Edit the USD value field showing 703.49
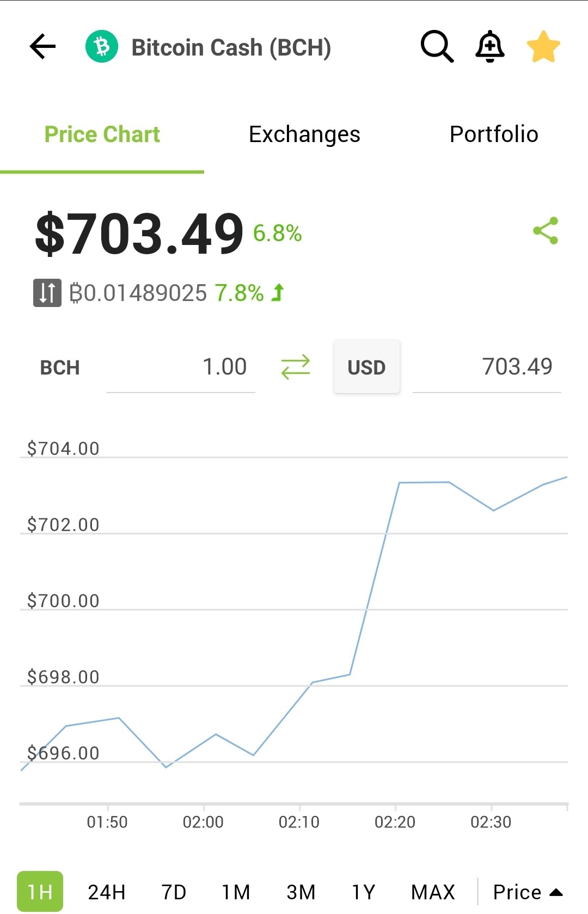The width and height of the screenshot is (588, 914). (487, 367)
